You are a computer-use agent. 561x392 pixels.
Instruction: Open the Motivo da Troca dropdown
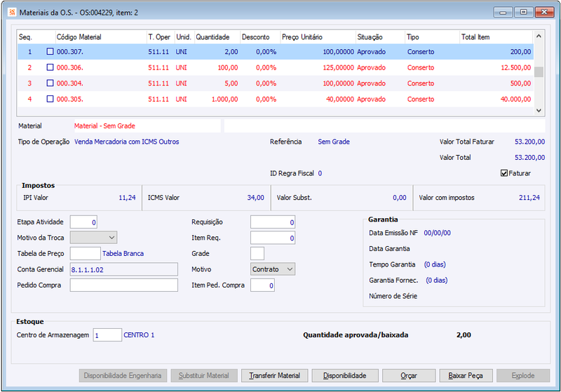pyautogui.click(x=93, y=238)
